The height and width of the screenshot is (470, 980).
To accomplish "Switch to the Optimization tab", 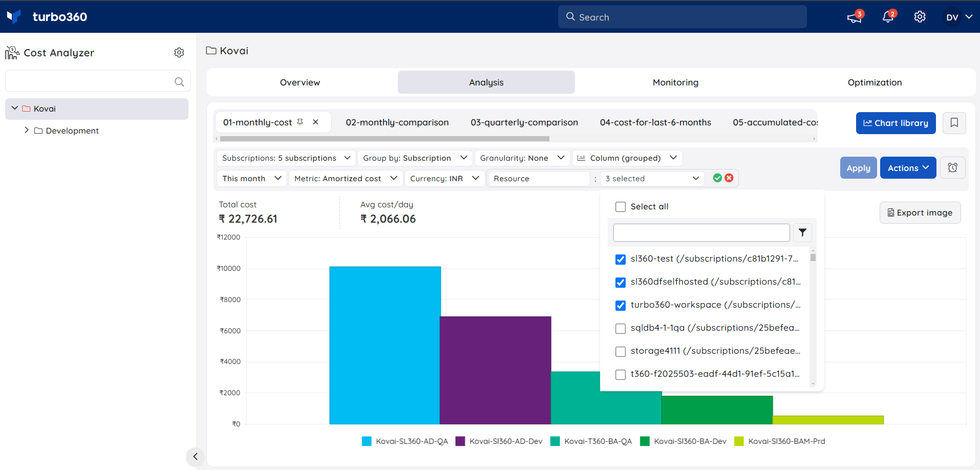I will pyautogui.click(x=875, y=82).
